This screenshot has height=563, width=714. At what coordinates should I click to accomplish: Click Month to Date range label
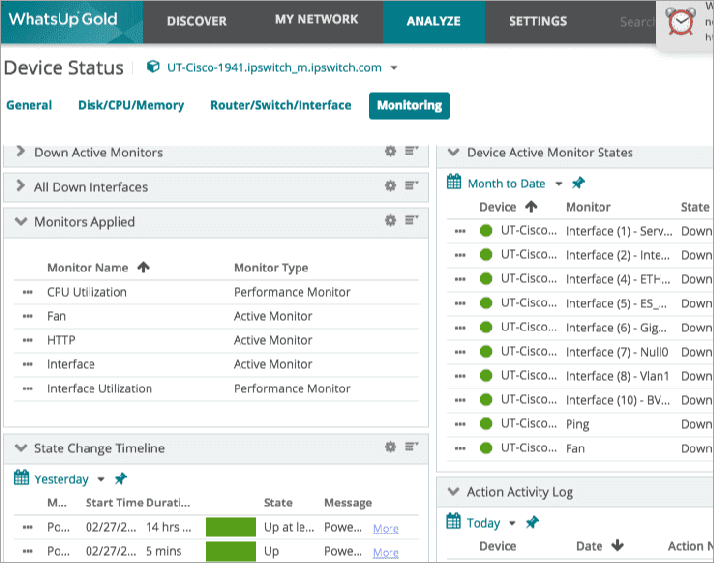(x=506, y=184)
